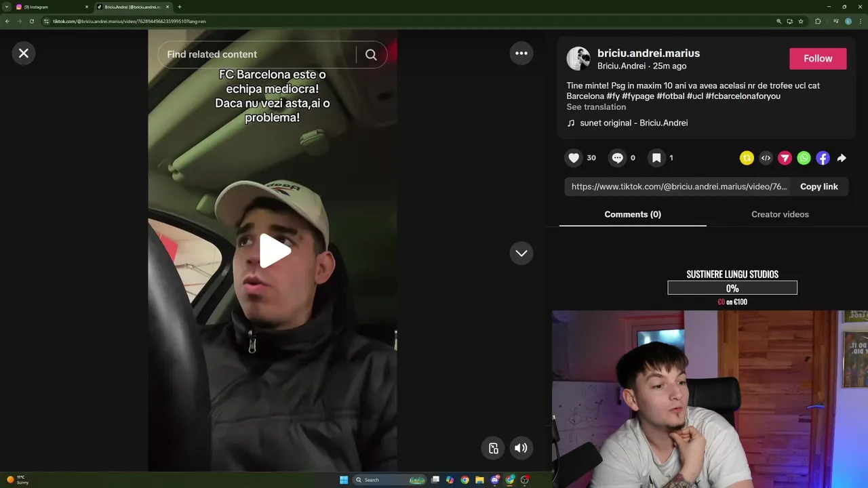Open the #fotbal hashtag

670,96
